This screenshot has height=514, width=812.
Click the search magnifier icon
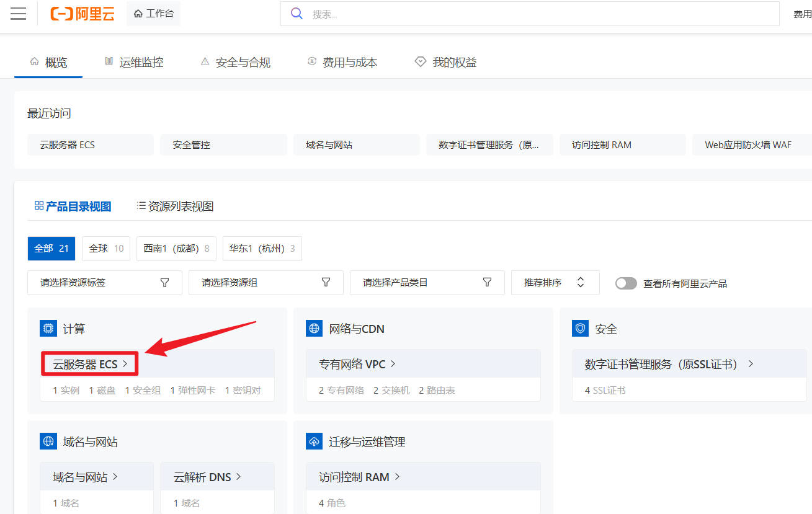[297, 14]
